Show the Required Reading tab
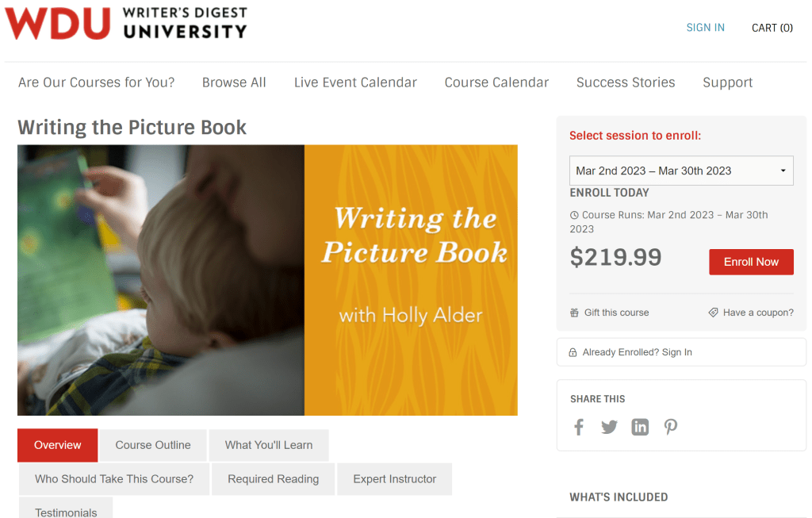This screenshot has height=518, width=812. [273, 479]
